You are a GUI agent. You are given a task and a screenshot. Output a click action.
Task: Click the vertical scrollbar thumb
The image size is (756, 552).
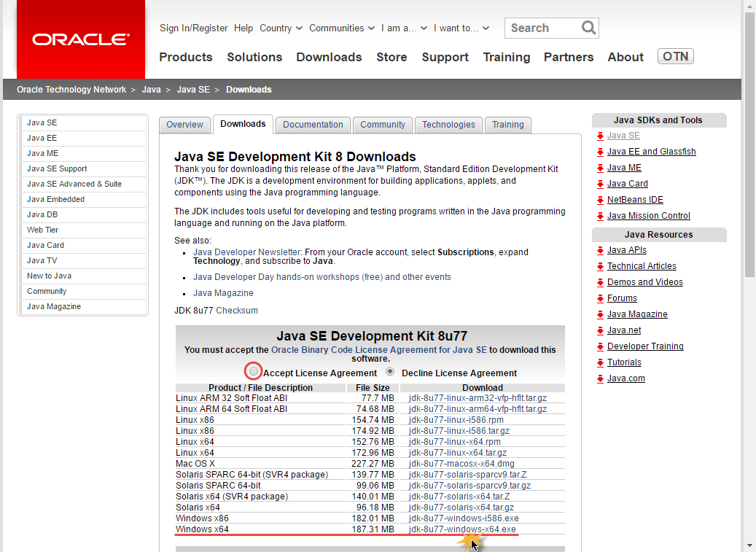749,144
